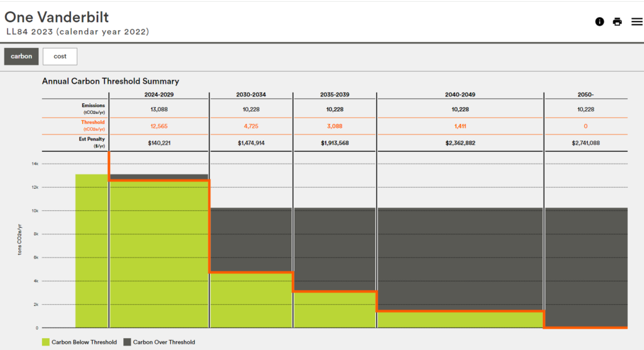This screenshot has width=644, height=350.
Task: Click the Annual Carbon Threshold Summary heading
Action: pos(110,81)
